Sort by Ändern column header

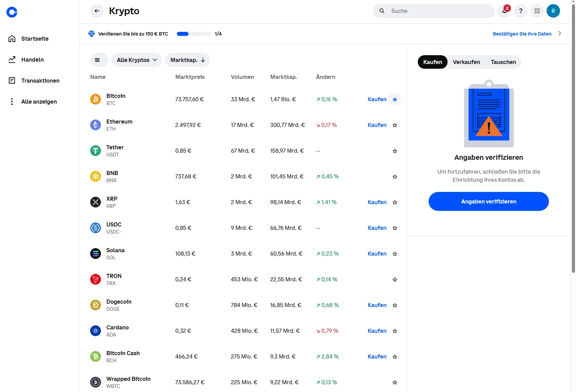(326, 77)
